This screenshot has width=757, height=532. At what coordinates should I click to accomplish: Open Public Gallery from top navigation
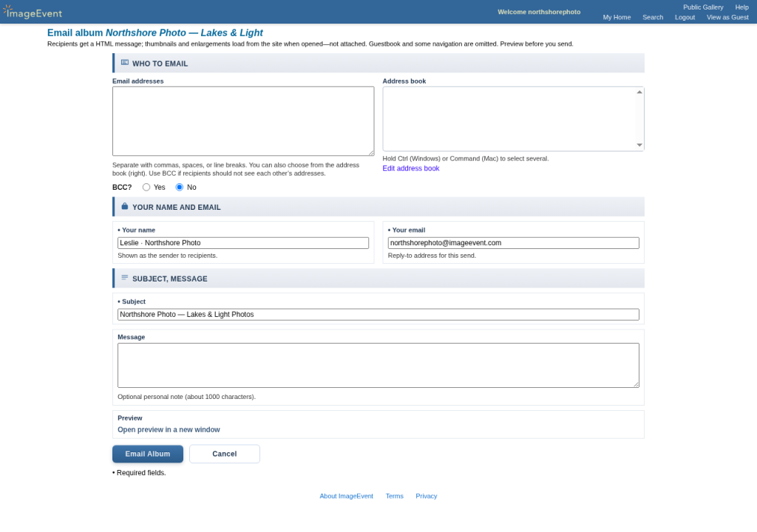click(x=703, y=7)
